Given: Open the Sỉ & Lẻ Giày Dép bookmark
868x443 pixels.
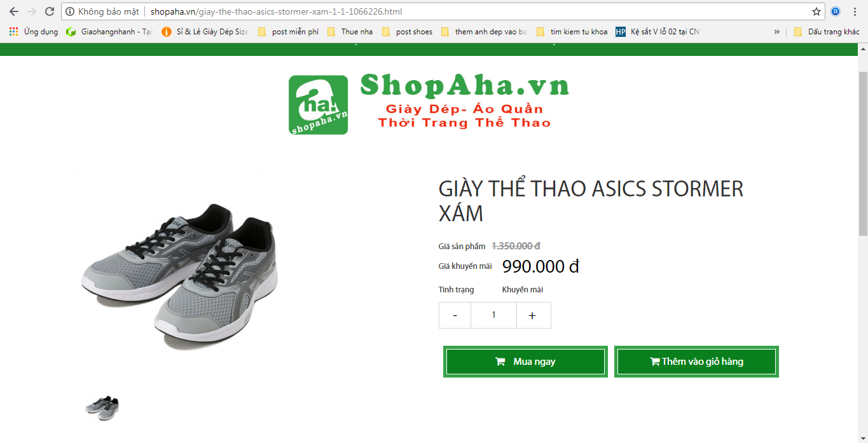Looking at the screenshot, I should point(205,32).
